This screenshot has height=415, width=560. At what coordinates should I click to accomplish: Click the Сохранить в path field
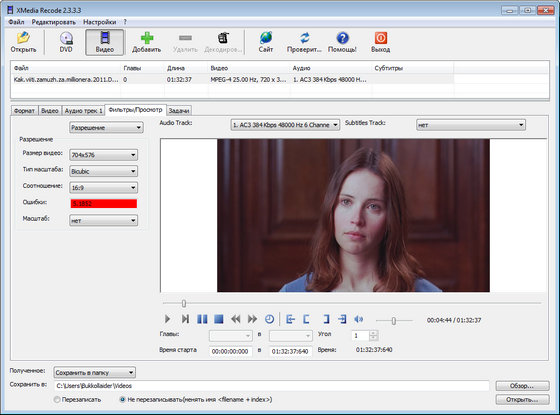(x=271, y=386)
